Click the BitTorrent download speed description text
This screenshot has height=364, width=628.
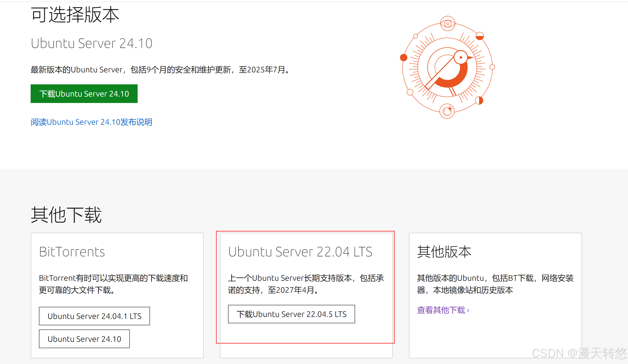click(113, 284)
